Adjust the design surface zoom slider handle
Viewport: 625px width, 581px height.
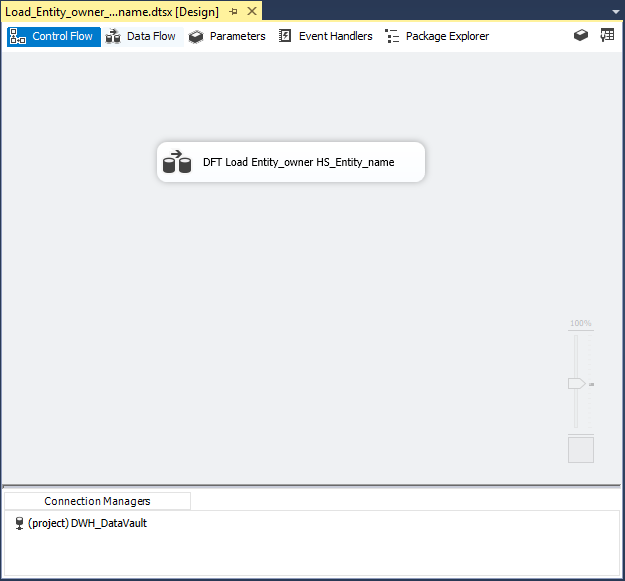576,384
